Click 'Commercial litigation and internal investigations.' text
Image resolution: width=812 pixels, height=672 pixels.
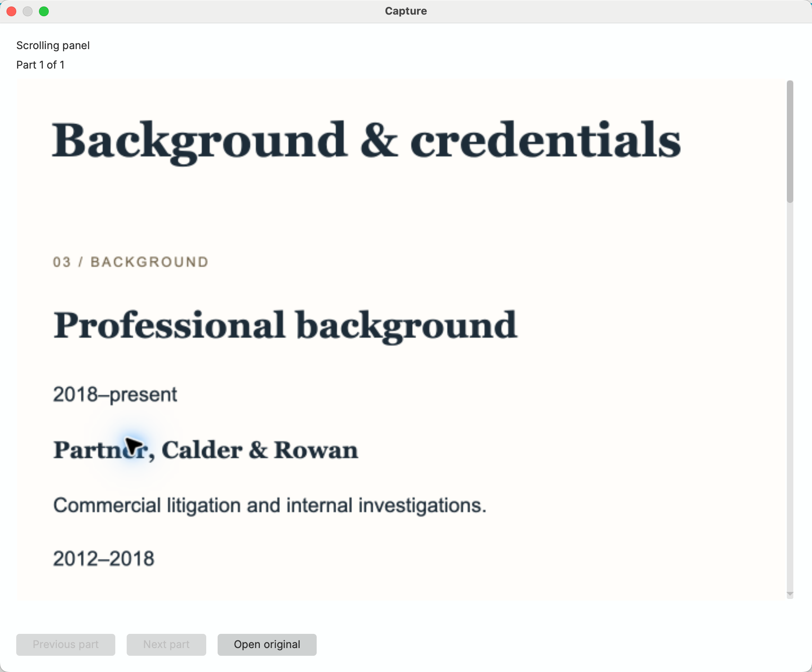[x=270, y=506]
